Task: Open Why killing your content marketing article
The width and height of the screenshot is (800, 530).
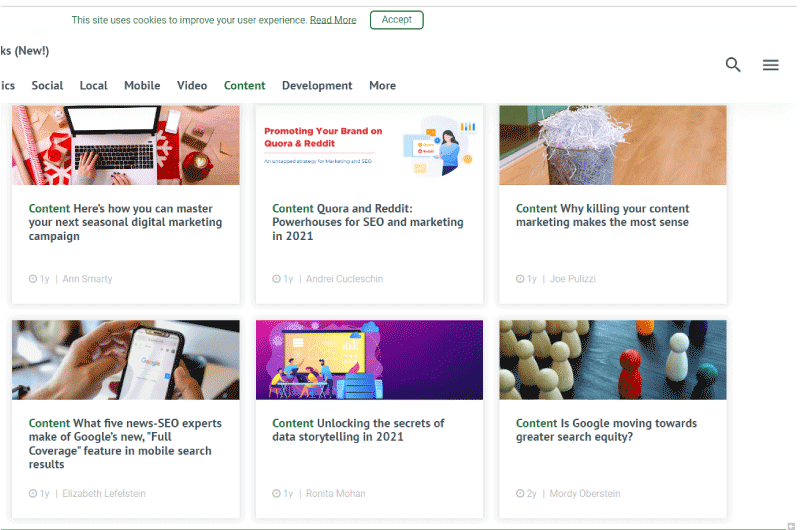Action: point(603,215)
